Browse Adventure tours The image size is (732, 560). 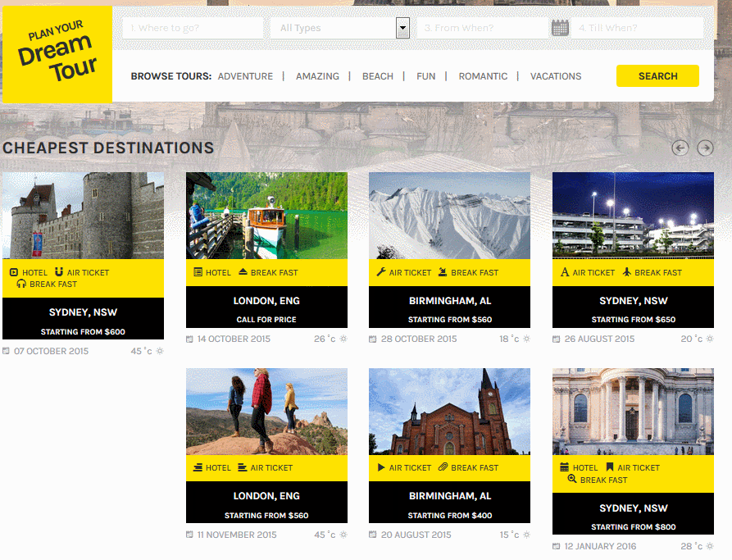click(x=245, y=76)
